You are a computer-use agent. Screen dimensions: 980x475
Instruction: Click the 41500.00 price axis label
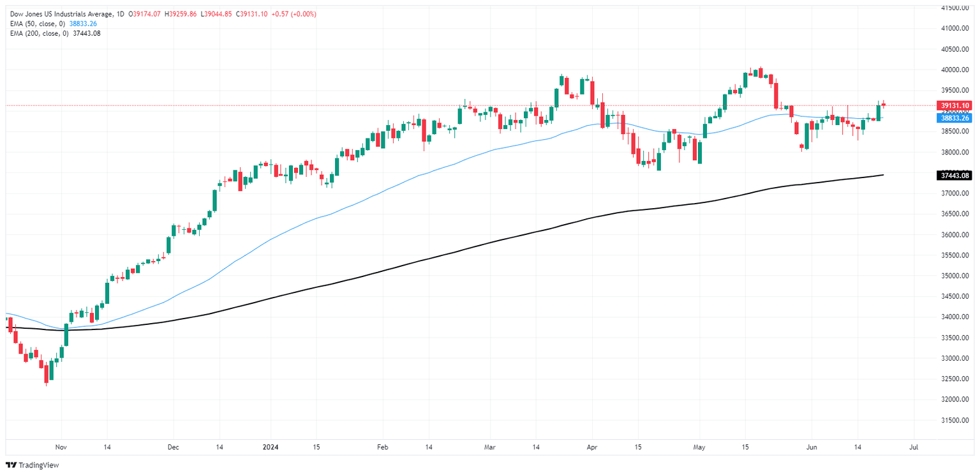click(x=958, y=8)
